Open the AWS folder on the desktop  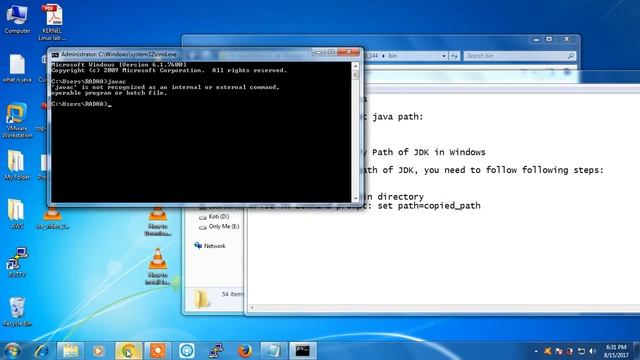coord(16,214)
